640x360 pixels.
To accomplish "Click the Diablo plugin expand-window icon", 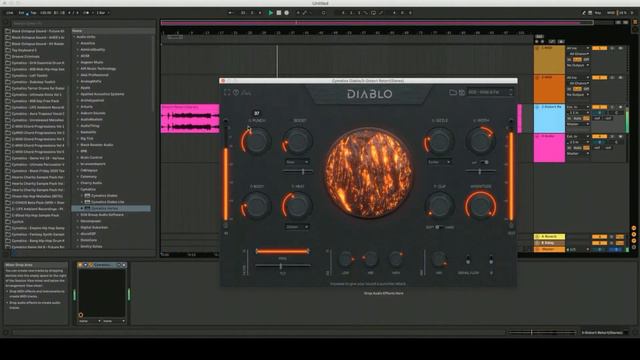I will coord(227,93).
